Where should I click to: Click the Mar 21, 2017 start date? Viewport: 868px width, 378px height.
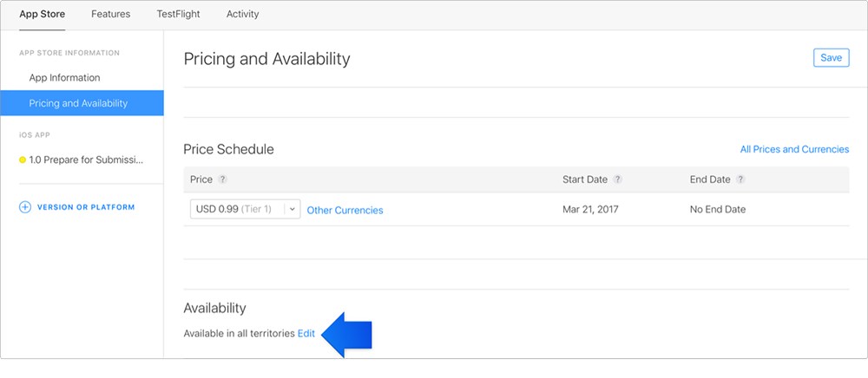point(590,210)
